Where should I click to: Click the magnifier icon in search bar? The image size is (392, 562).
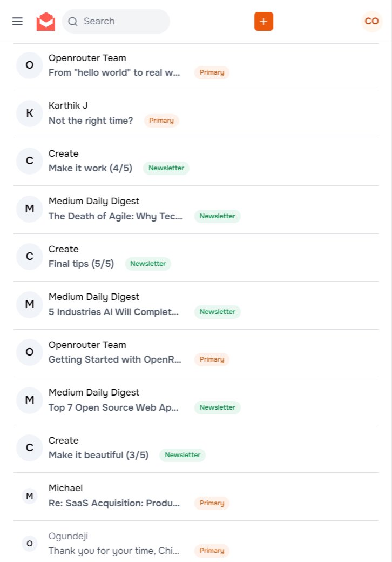(x=73, y=22)
